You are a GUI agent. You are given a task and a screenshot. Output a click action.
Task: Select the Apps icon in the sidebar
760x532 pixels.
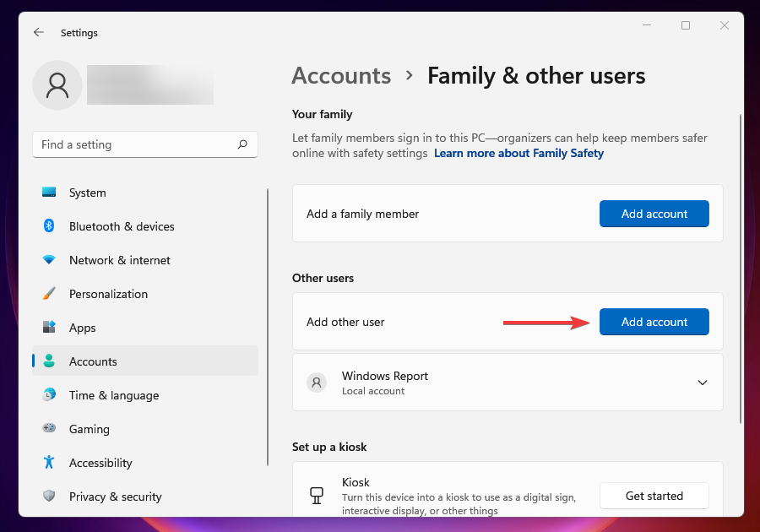(x=50, y=328)
